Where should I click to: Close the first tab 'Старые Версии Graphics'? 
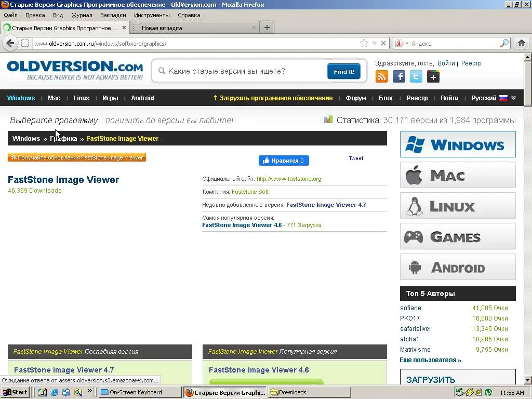tap(124, 28)
